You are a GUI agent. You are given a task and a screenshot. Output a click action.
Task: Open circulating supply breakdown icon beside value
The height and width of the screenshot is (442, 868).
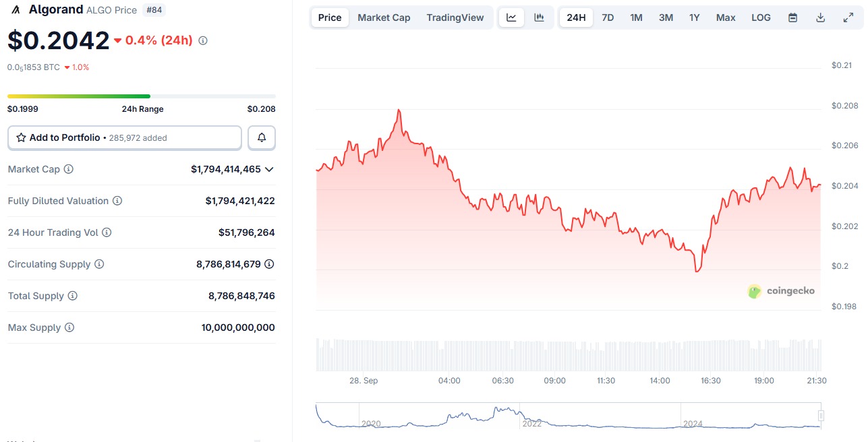269,264
